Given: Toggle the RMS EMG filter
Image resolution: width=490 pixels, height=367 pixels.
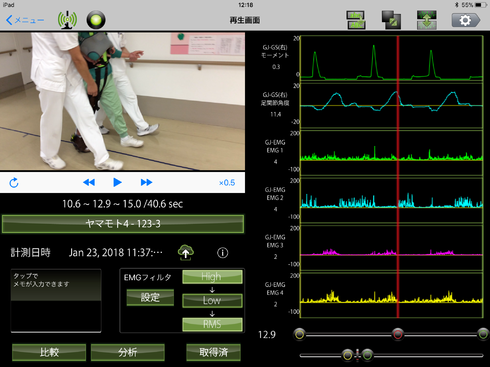Looking at the screenshot, I should [212, 324].
